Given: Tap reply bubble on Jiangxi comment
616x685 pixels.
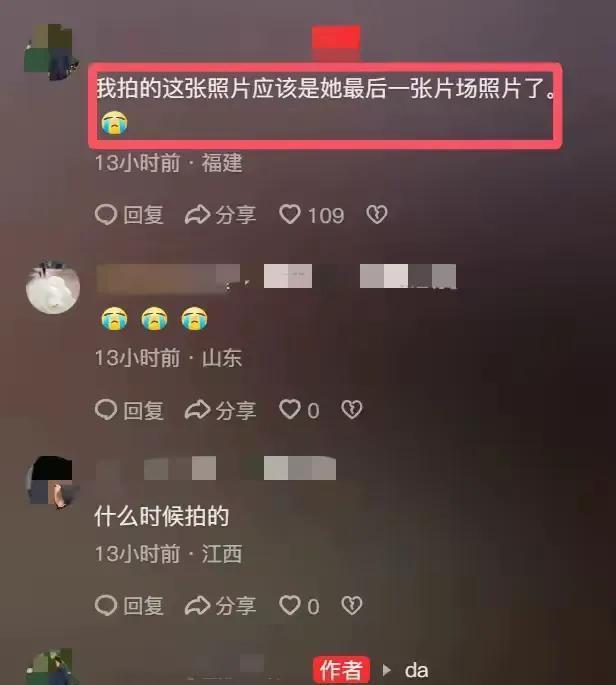Looking at the screenshot, I should 106,605.
